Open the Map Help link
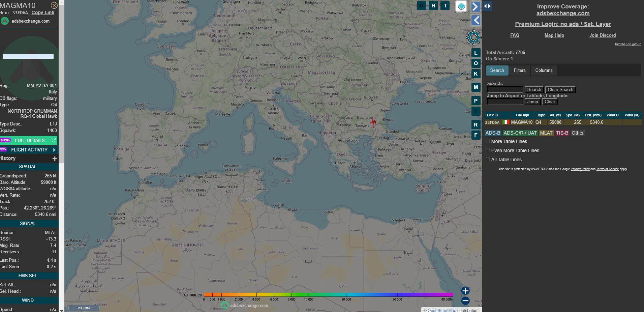Viewport: 644px width, 312px height. click(x=554, y=35)
